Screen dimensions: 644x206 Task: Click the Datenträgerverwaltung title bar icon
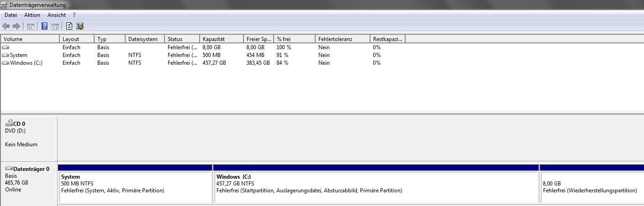point(5,5)
